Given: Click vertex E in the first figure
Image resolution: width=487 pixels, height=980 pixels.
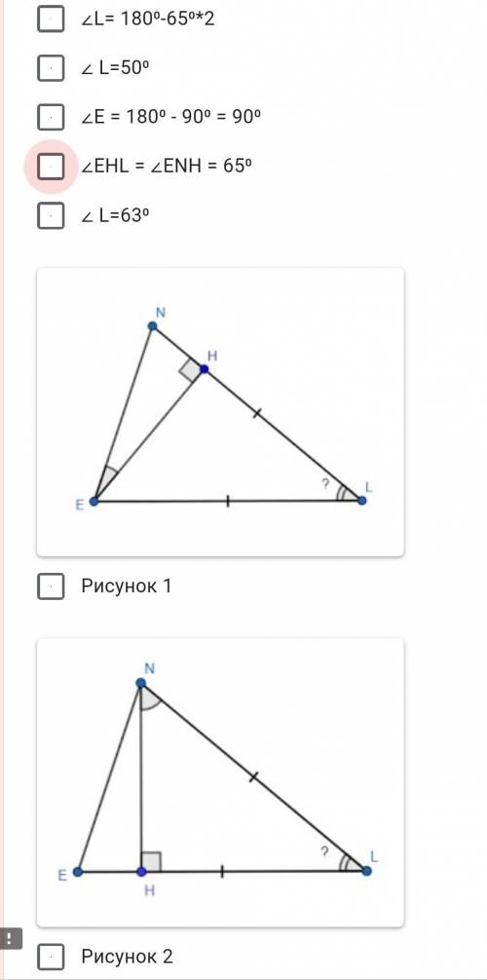Looking at the screenshot, I should click(x=94, y=501).
